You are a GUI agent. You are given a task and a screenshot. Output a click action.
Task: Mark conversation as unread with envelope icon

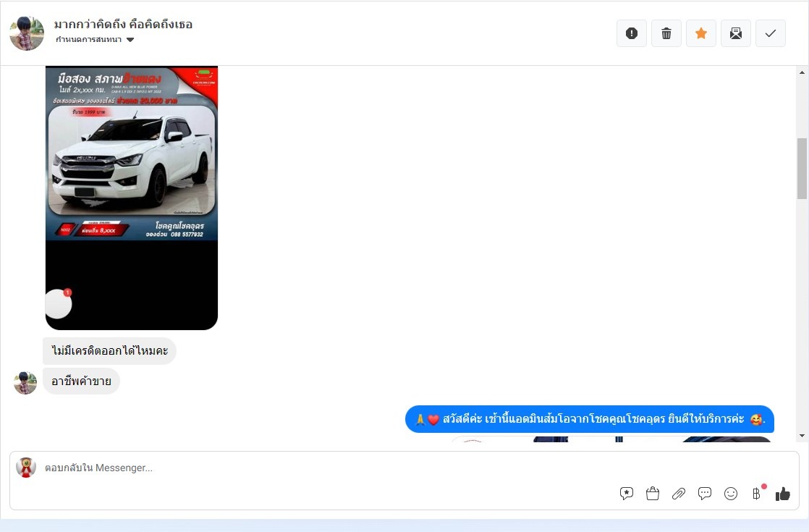coord(736,33)
